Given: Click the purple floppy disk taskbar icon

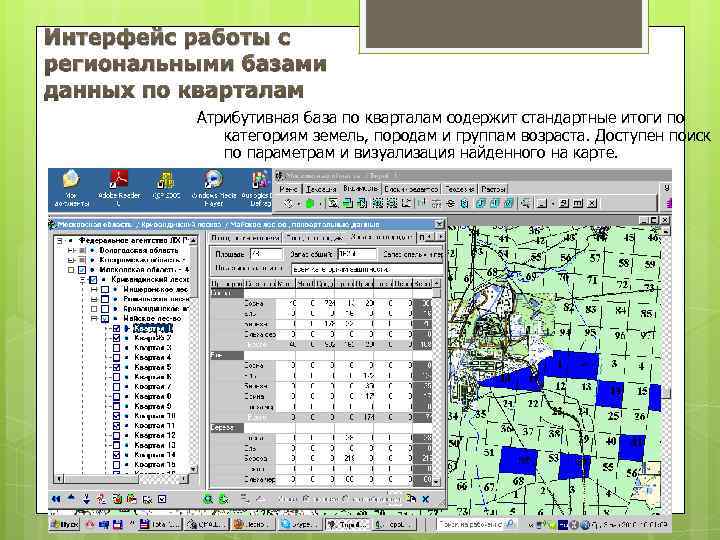Looking at the screenshot, I should (x=118, y=524).
